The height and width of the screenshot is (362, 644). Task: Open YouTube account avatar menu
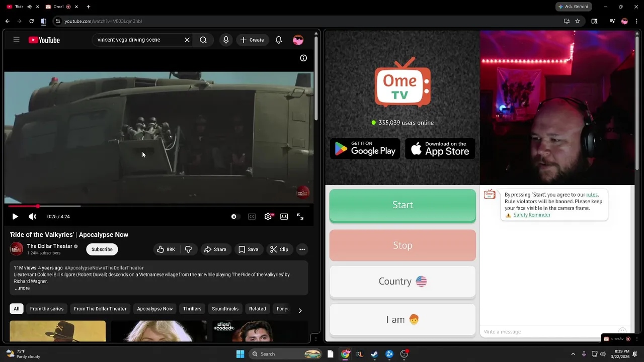point(298,40)
